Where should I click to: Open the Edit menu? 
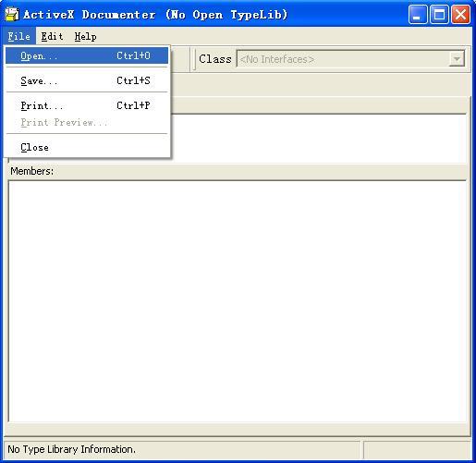[52, 36]
